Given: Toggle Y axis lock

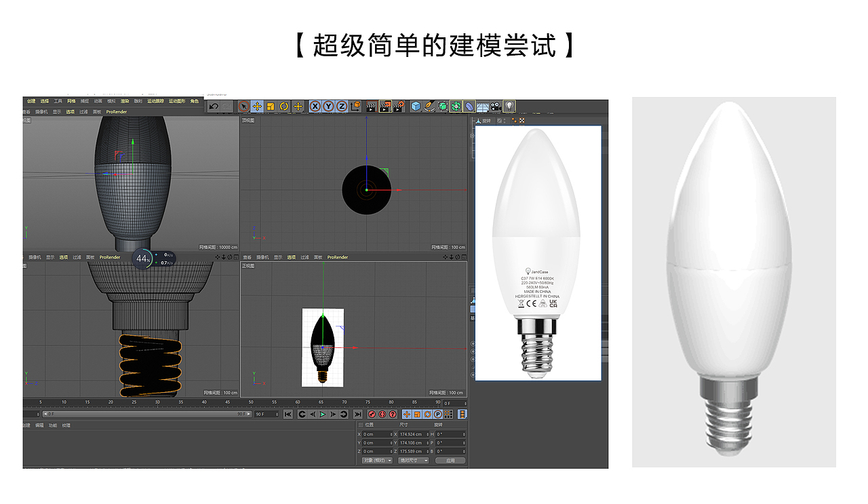Looking at the screenshot, I should (328, 106).
